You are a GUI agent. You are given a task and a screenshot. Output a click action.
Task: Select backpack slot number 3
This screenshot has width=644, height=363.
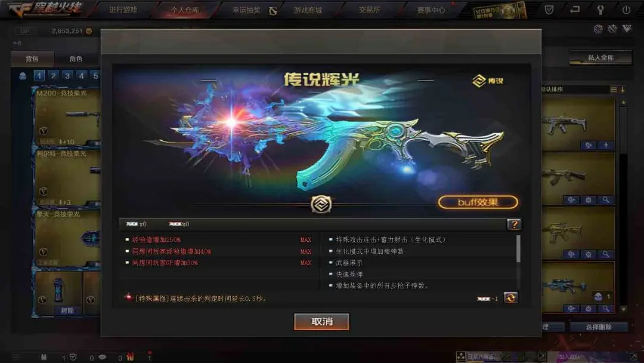[67, 76]
